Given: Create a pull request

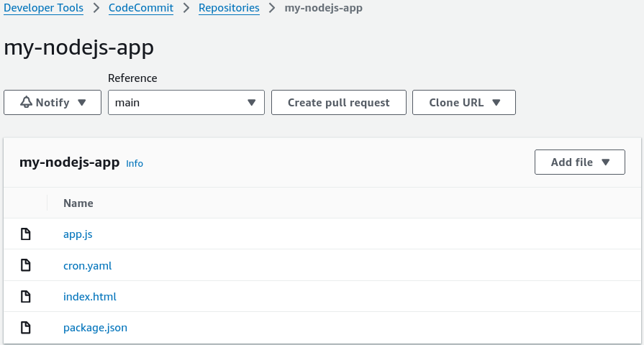Looking at the screenshot, I should pos(338,103).
